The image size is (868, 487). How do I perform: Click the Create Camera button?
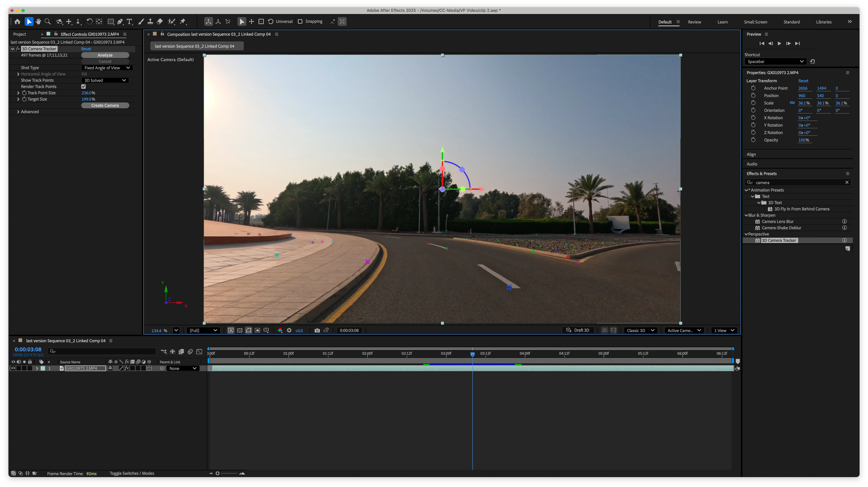[105, 106]
